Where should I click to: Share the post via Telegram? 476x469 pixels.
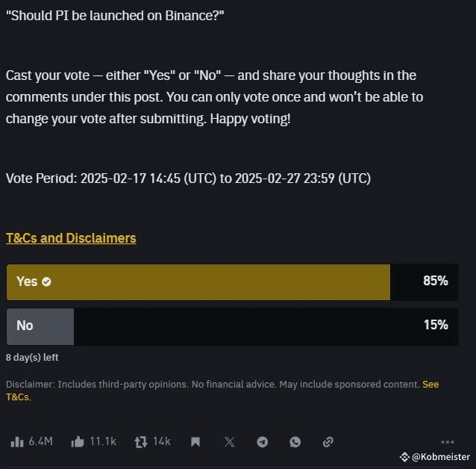(x=262, y=441)
